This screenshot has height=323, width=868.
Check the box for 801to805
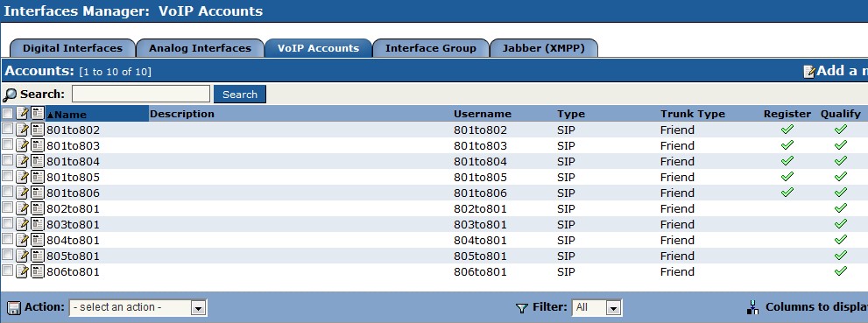coord(8,176)
